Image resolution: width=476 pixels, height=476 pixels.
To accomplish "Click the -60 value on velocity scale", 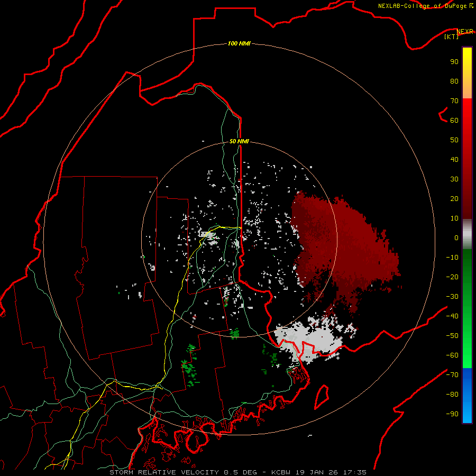I will pyautogui.click(x=452, y=355).
